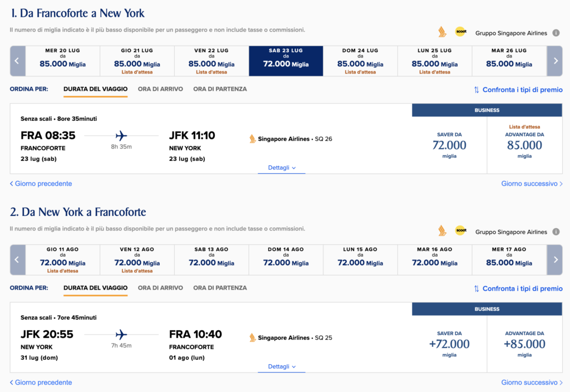Select Saver 72.000 miglia fare for SQ 26
Image resolution: width=570 pixels, height=392 pixels.
coord(449,145)
